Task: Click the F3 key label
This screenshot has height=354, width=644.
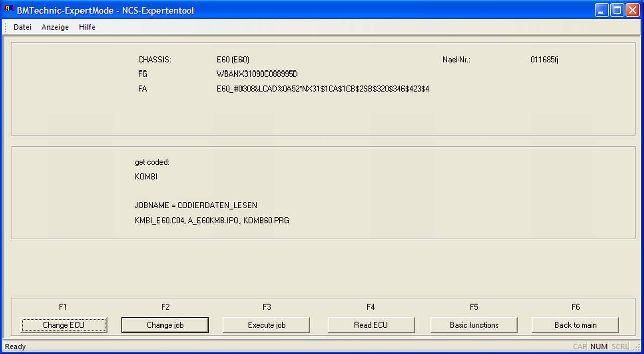Action: [267, 307]
